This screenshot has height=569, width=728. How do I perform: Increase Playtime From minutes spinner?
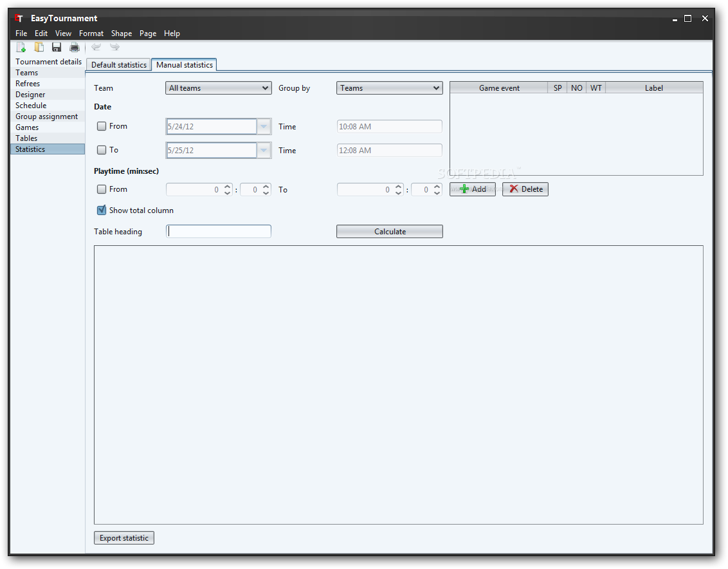228,187
